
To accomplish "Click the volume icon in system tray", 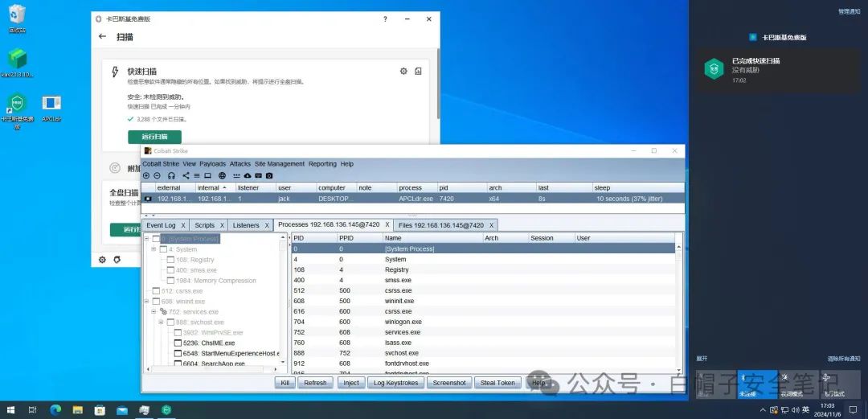I will 796,410.
